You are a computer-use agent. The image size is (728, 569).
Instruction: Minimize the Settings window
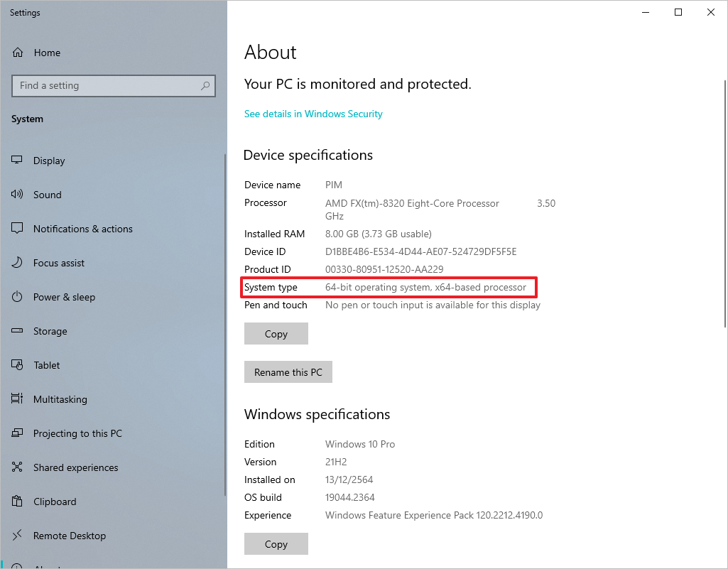(646, 12)
